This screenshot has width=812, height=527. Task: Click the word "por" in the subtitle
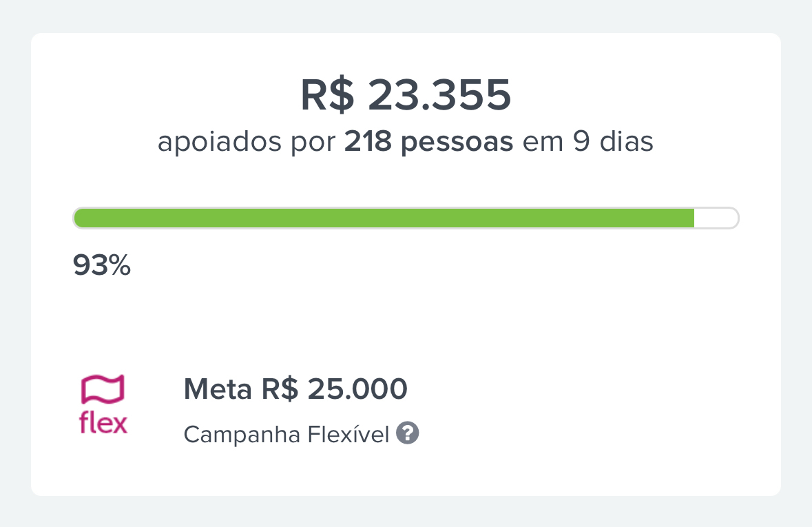tap(316, 142)
